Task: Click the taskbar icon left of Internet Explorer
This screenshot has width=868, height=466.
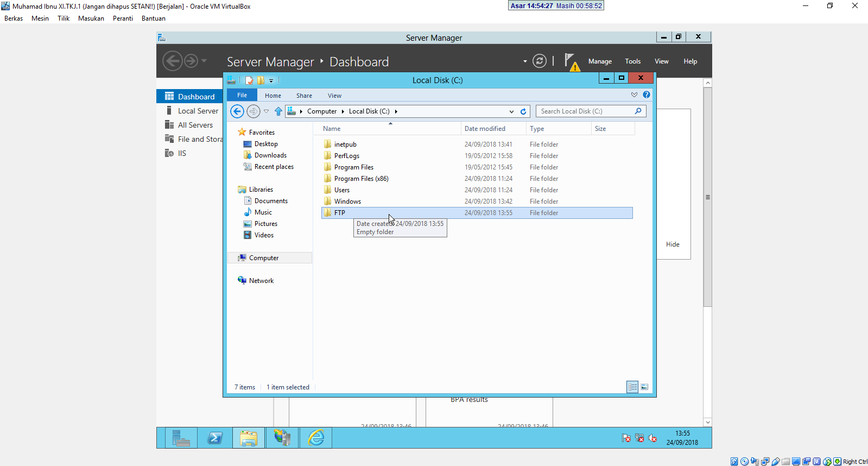Action: click(x=282, y=438)
